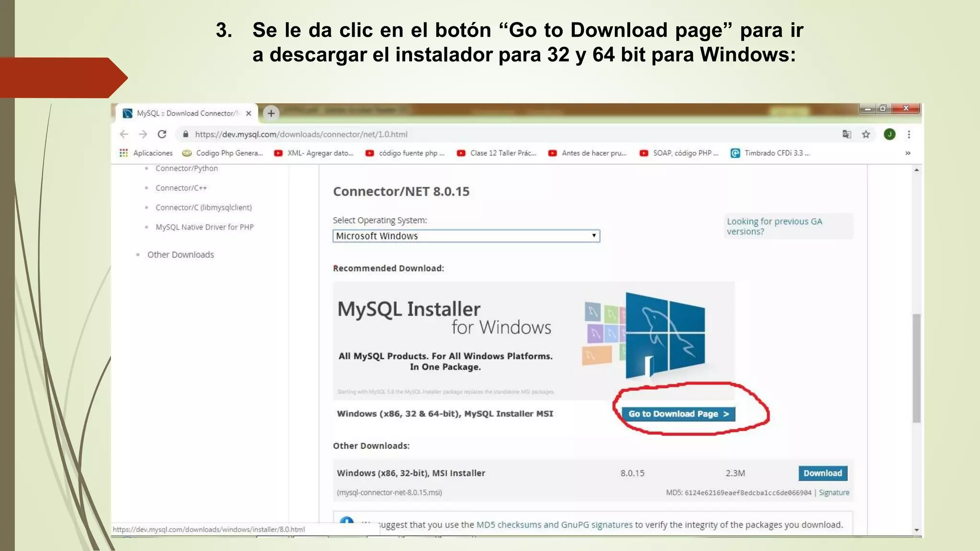The width and height of the screenshot is (980, 551).
Task: Open the Aplicaciones apps grid
Action: click(x=146, y=153)
